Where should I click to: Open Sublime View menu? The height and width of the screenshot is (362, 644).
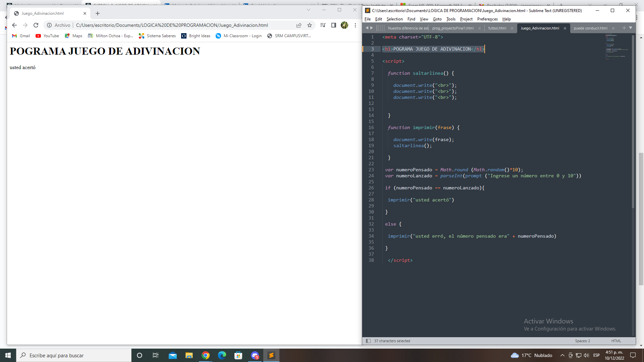[x=424, y=19]
